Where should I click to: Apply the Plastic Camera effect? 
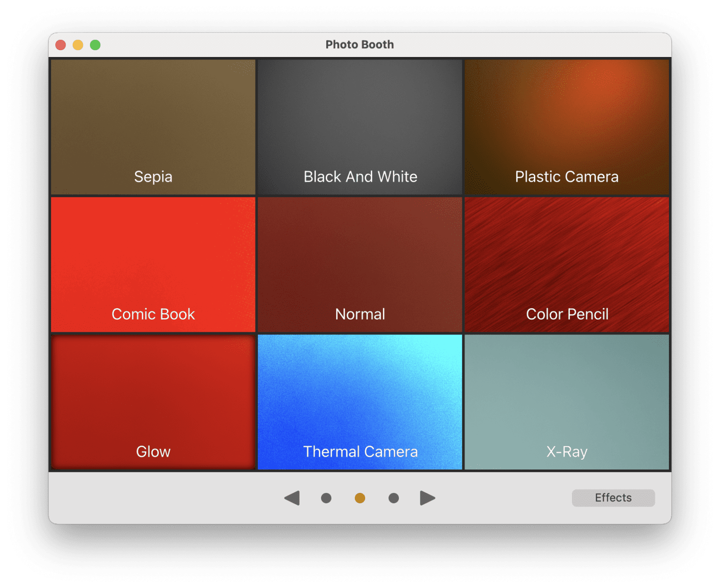[567, 127]
